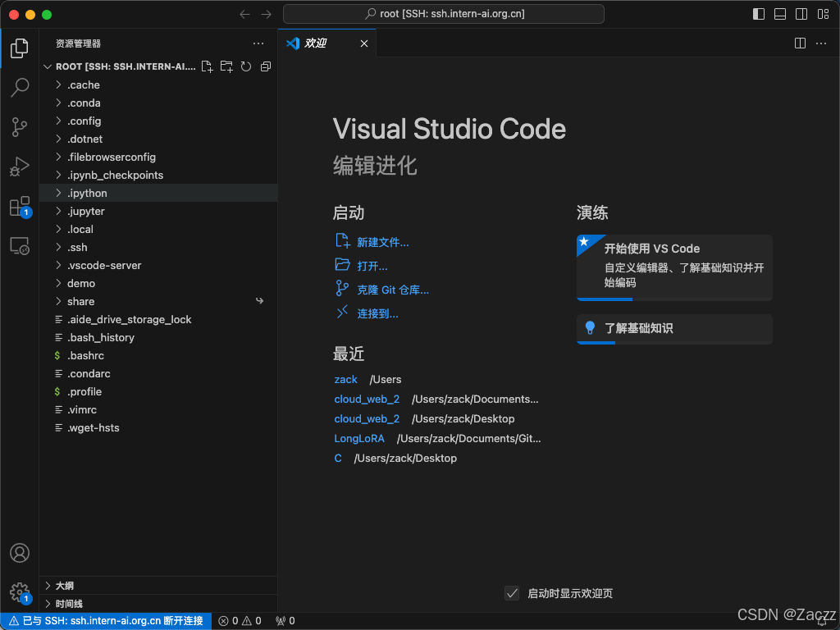Viewport: 840px width, 630px height.
Task: Open the Explorer view in activity bar
Action: pyautogui.click(x=20, y=48)
